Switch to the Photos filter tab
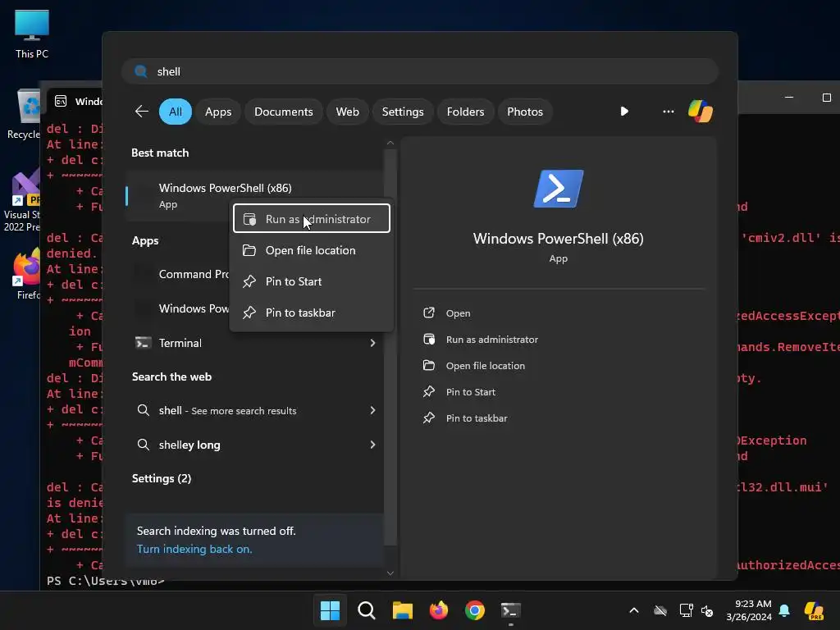Screen dimensions: 840x630 pyautogui.click(x=524, y=112)
